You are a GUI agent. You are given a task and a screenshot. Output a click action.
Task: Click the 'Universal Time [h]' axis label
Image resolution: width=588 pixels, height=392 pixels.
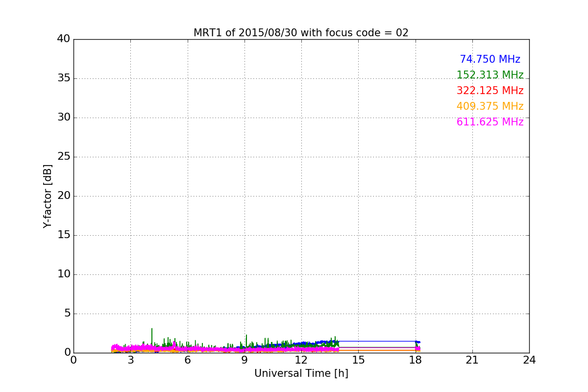[301, 373]
